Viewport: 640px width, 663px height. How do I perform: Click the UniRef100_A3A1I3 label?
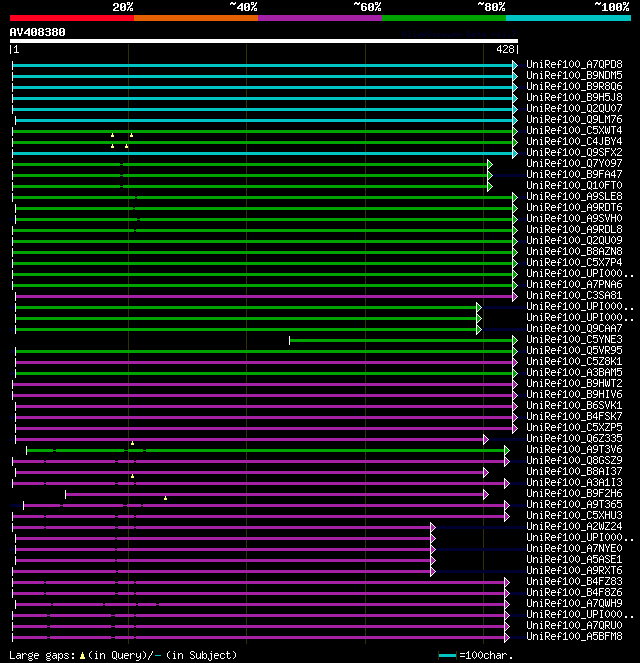point(574,482)
